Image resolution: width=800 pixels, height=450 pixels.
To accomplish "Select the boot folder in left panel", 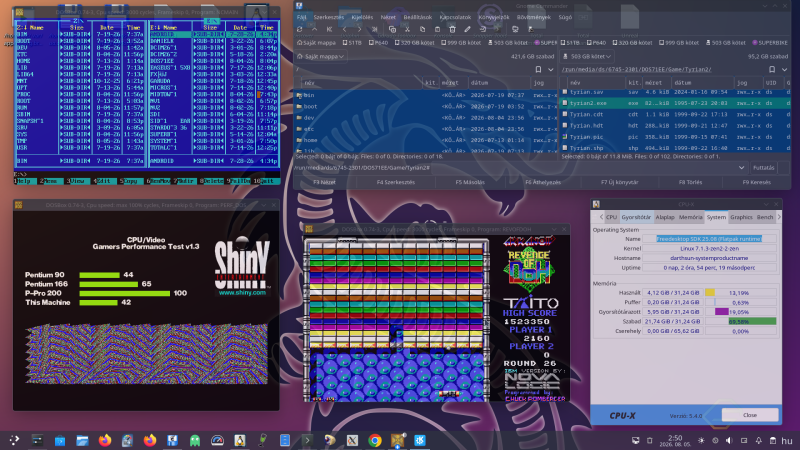I will [x=426, y=107].
